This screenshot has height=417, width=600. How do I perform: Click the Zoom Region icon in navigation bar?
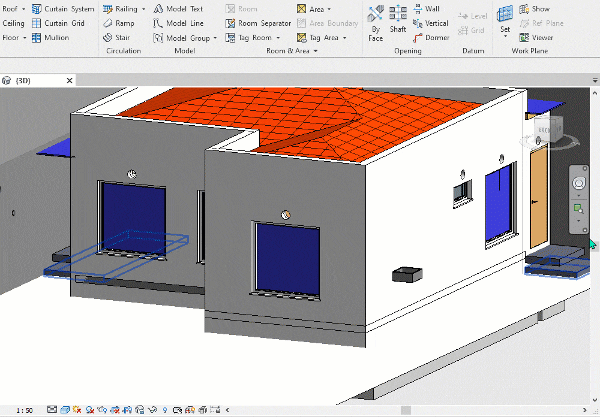click(578, 208)
